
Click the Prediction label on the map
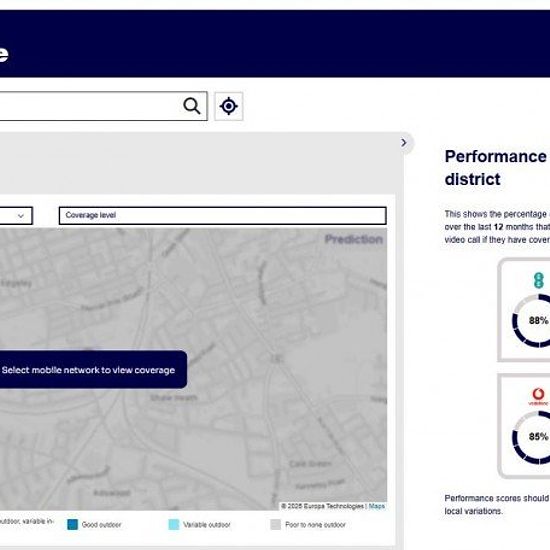[354, 239]
